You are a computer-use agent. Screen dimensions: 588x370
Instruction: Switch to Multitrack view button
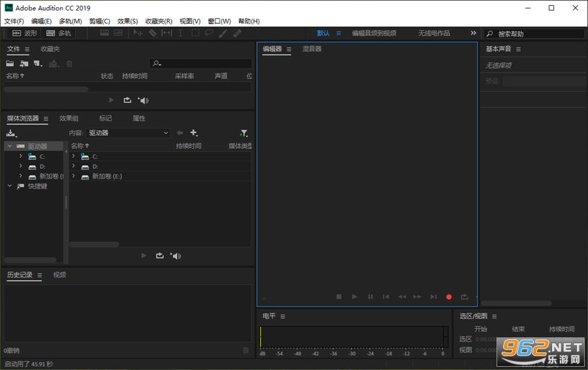pos(59,33)
